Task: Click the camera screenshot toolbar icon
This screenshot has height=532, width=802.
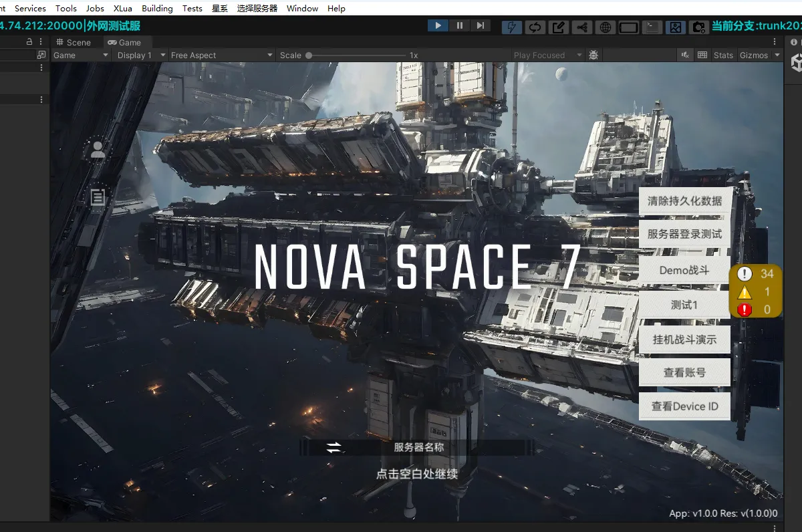Action: [x=699, y=27]
